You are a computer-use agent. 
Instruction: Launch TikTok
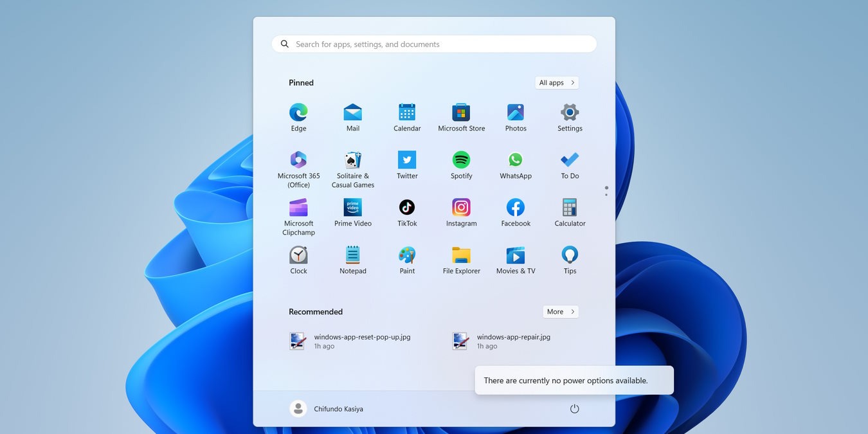tap(407, 208)
